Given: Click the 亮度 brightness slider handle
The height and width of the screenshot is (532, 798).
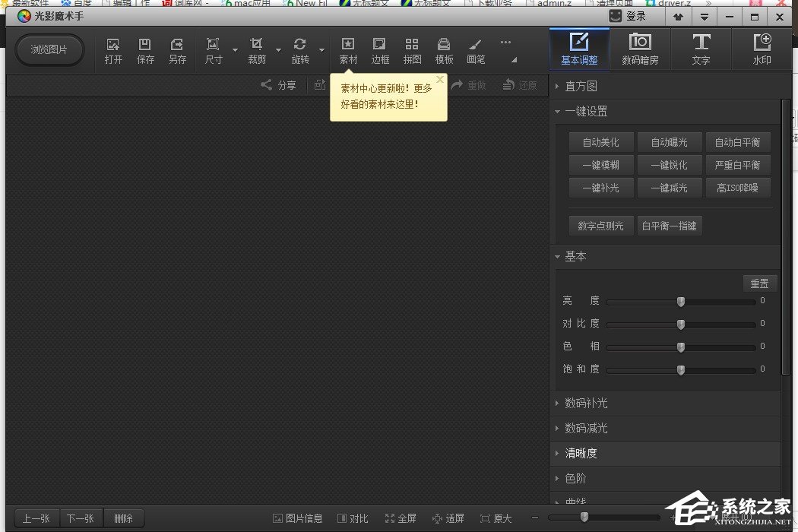Looking at the screenshot, I should [x=681, y=302].
